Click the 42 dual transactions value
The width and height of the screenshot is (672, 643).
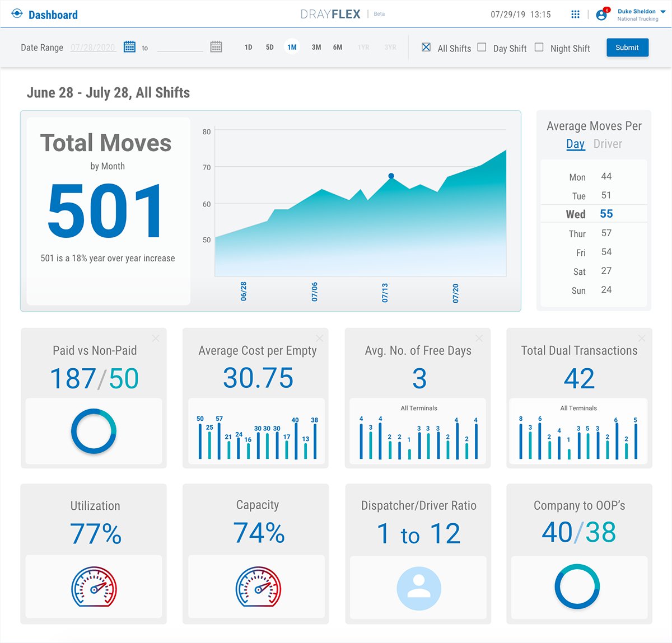(x=579, y=379)
